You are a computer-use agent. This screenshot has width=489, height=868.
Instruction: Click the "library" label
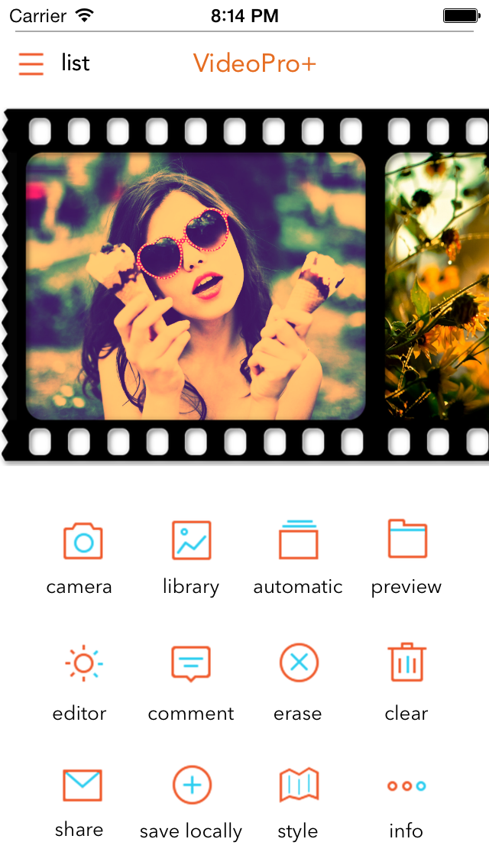(x=190, y=587)
